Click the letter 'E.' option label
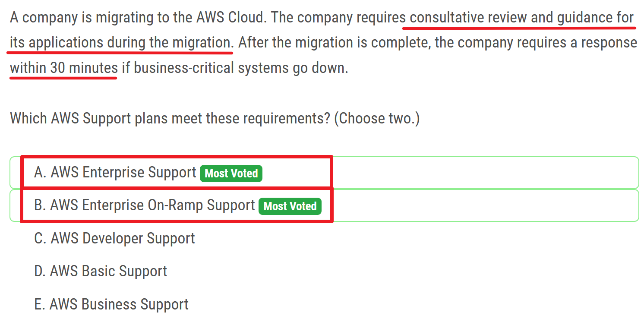Screen dimensions: 644x322 pyautogui.click(x=40, y=304)
